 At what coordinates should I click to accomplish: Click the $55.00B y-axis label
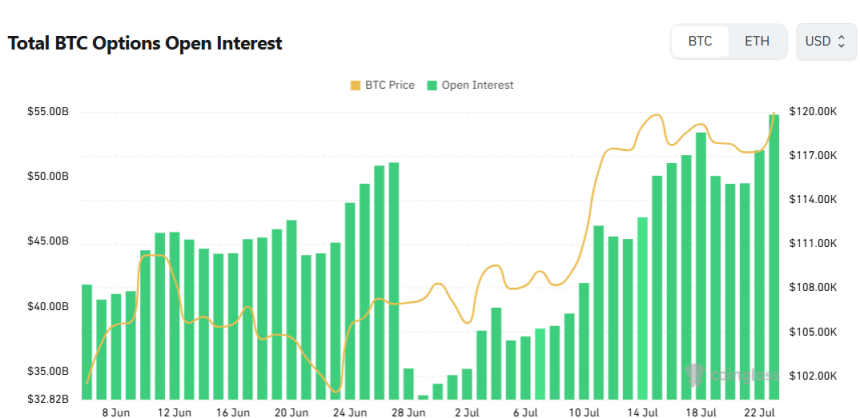[48, 112]
